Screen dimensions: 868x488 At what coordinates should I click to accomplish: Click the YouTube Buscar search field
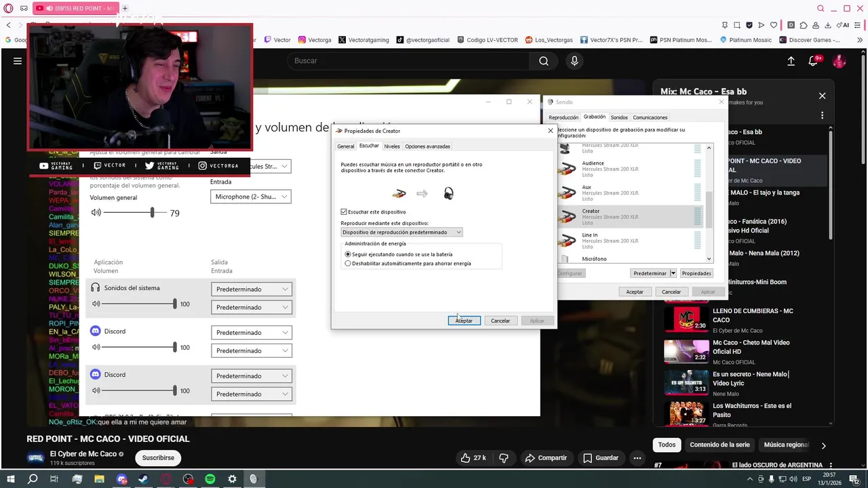tap(408, 61)
